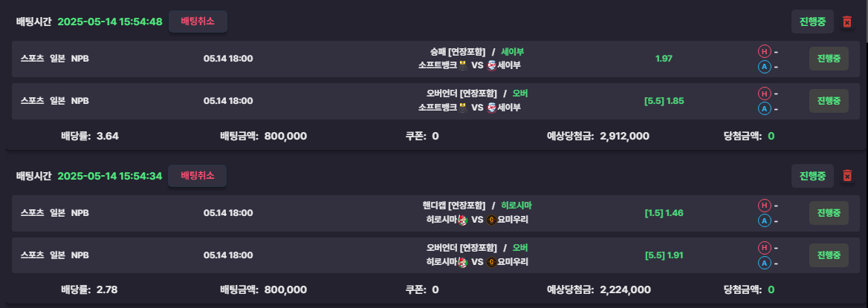Delete the 15:54:34 bet slip via trash icon
This screenshot has width=868, height=308.
click(846, 176)
